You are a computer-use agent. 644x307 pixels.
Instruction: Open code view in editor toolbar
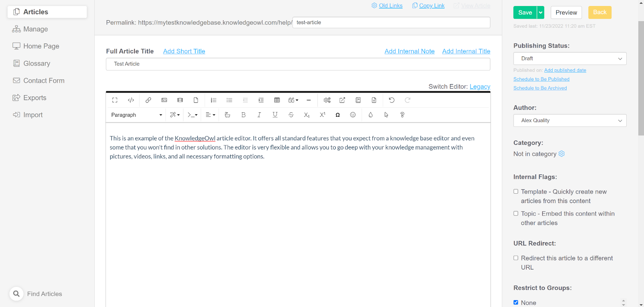point(131,100)
